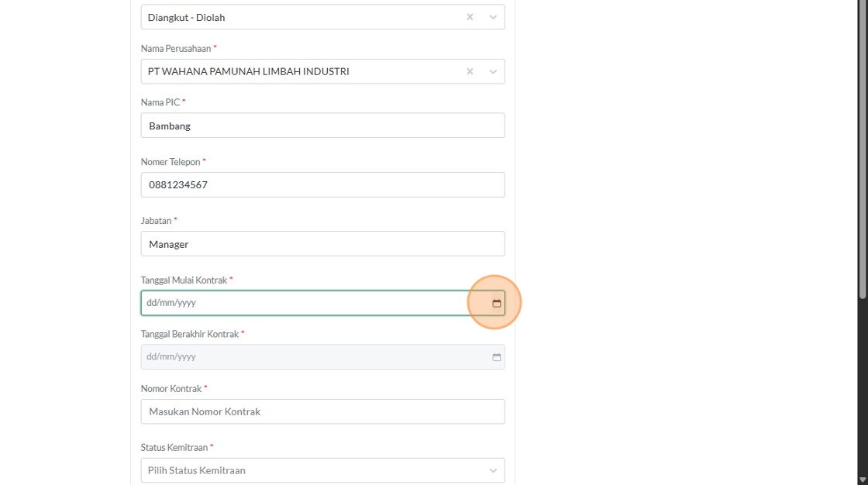Click into the Jabatan field showing Manager
This screenshot has height=485, width=868.
322,244
